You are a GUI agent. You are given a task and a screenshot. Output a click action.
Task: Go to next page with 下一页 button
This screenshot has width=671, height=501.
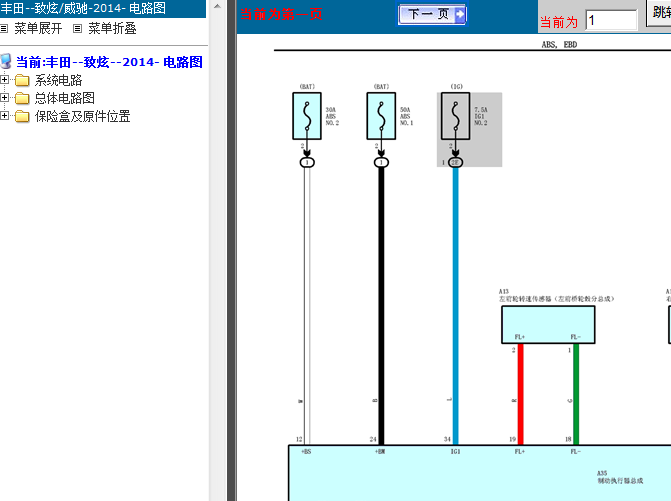pyautogui.click(x=432, y=15)
